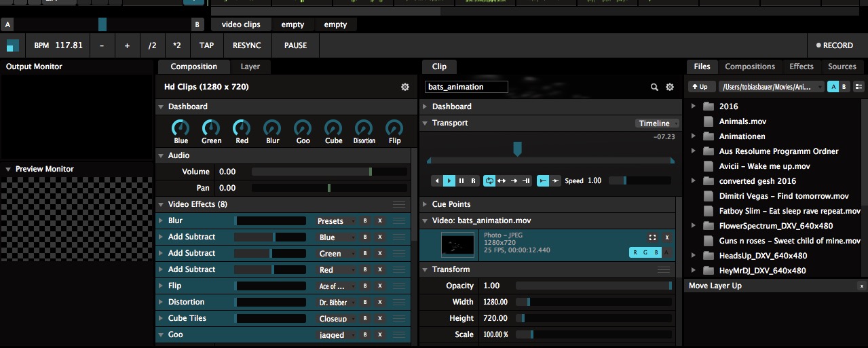Expand the 2016 folder in Files
Viewport: 868px width, 348px height.
[694, 107]
